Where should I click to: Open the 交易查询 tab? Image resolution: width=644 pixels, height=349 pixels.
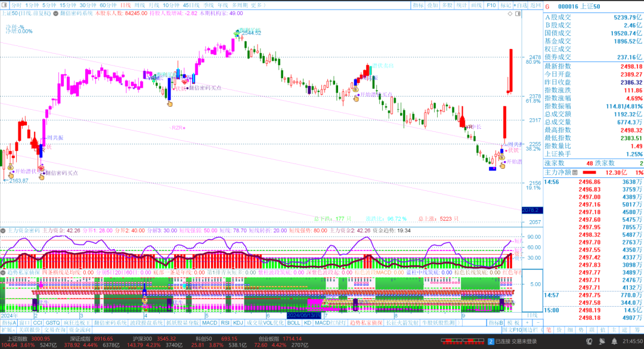[x=55, y=330]
